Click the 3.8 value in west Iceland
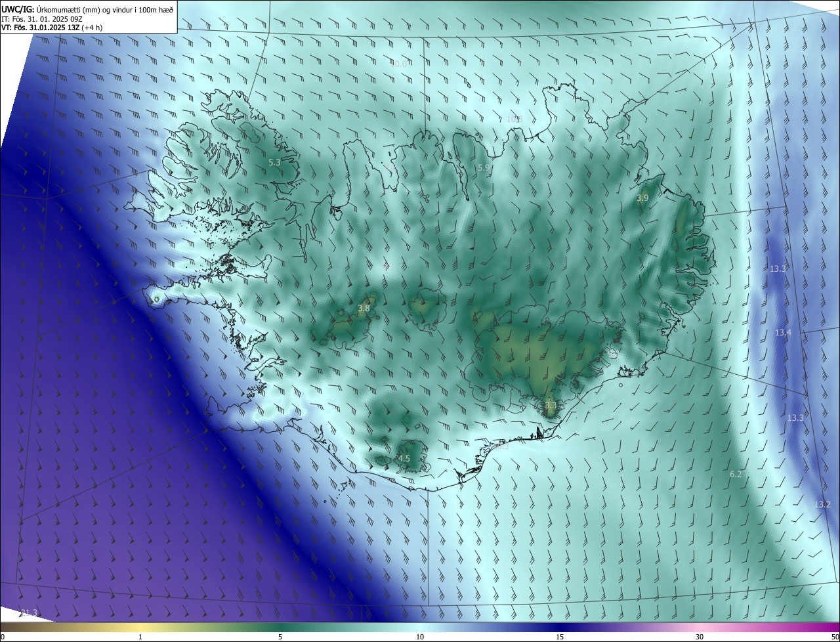 (364, 308)
